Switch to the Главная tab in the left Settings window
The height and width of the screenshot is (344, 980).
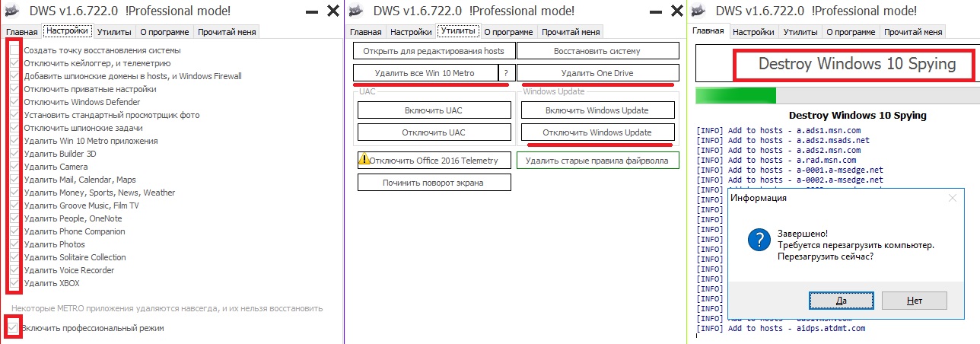click(x=21, y=31)
